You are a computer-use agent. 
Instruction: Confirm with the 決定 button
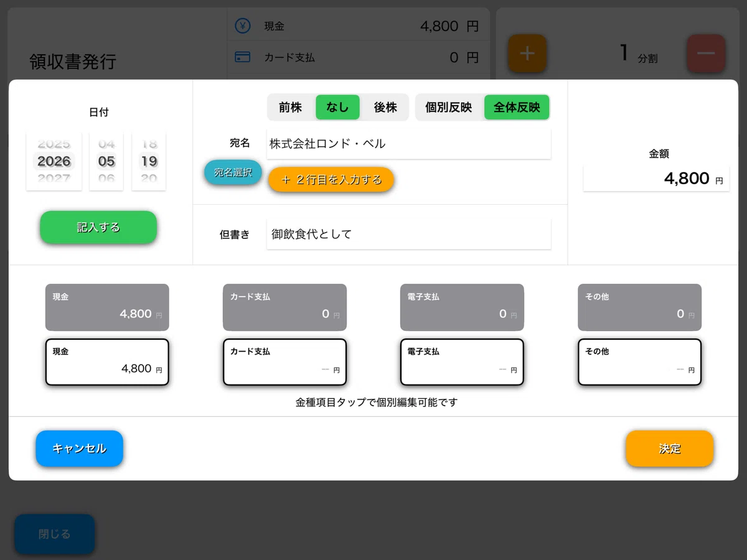pyautogui.click(x=670, y=449)
